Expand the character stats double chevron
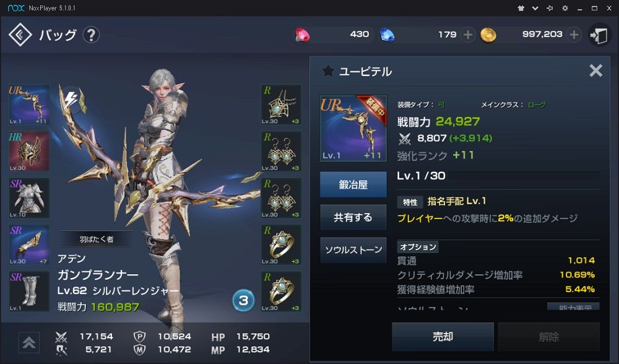Image resolution: width=619 pixels, height=364 pixels. (29, 343)
